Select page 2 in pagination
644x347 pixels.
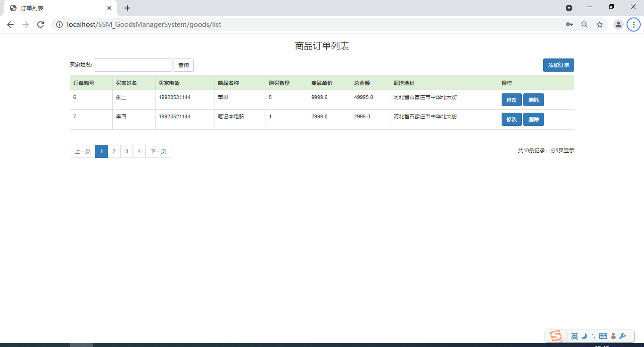pos(114,151)
